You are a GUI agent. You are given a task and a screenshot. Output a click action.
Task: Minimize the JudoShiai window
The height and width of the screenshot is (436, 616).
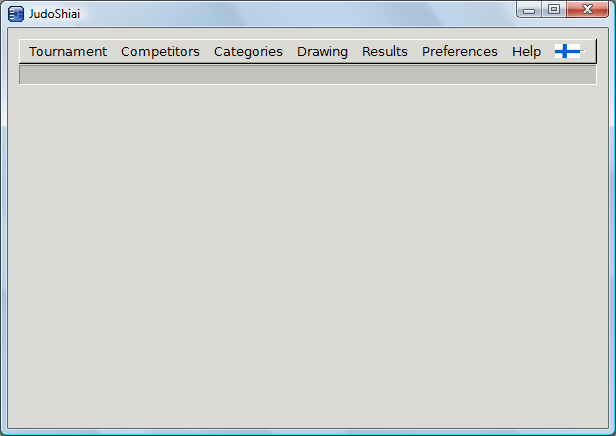tap(529, 10)
